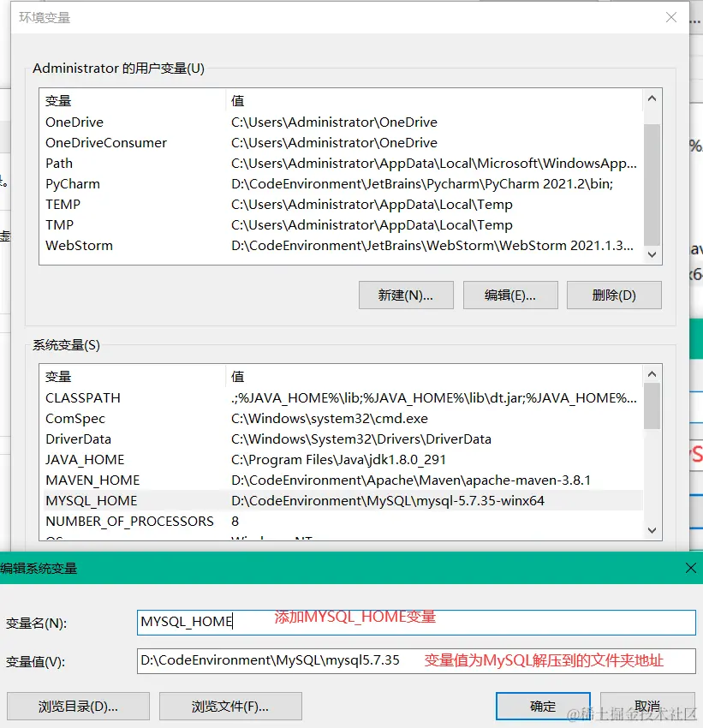Viewport: 703px width, 728px height.
Task: Click 取消 to cancel editing the variable
Action: (647, 706)
